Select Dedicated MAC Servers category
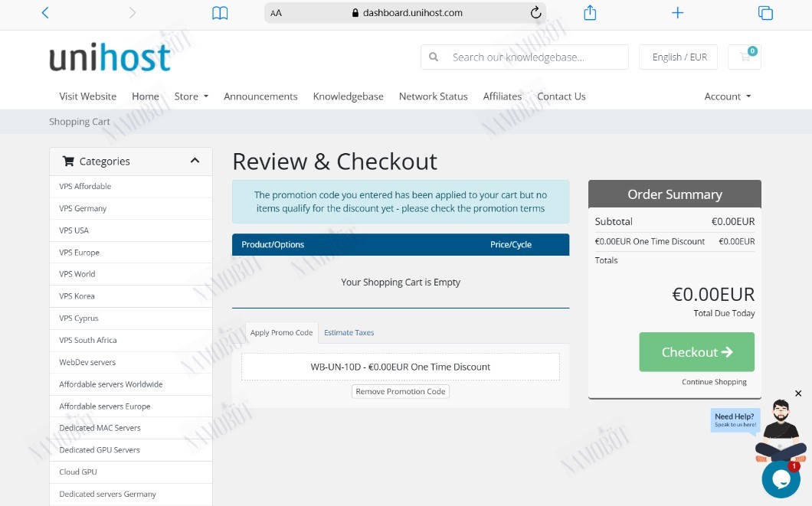 pos(131,428)
